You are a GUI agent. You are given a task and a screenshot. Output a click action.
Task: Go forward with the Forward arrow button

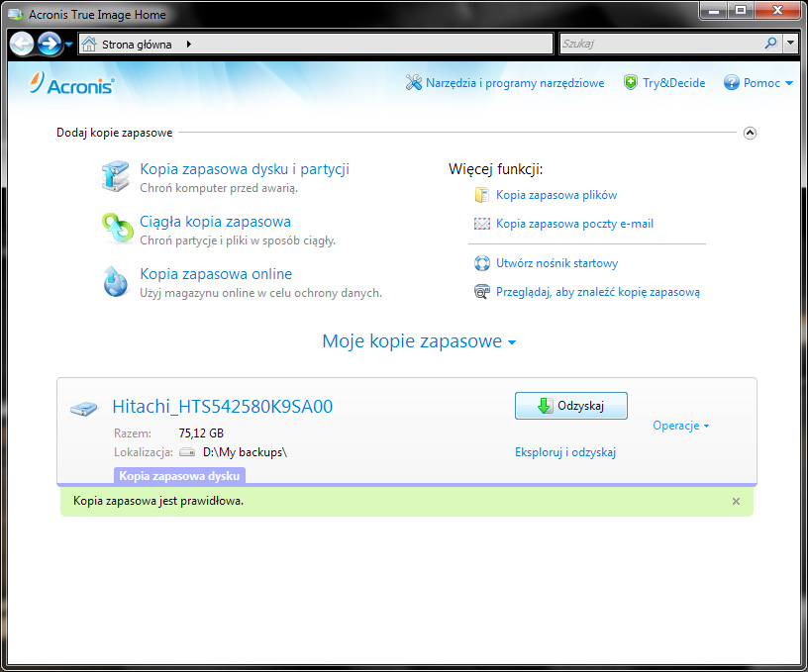[50, 44]
